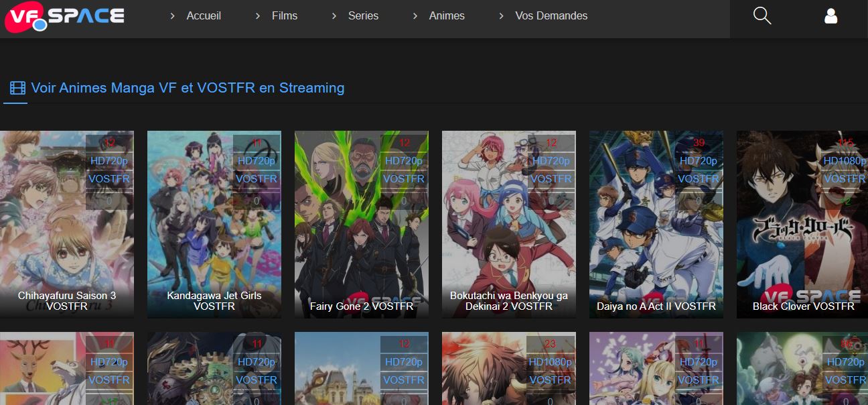
Task: Click VOSTFR badge on Kandagawa Jet Girls card
Action: tap(257, 179)
